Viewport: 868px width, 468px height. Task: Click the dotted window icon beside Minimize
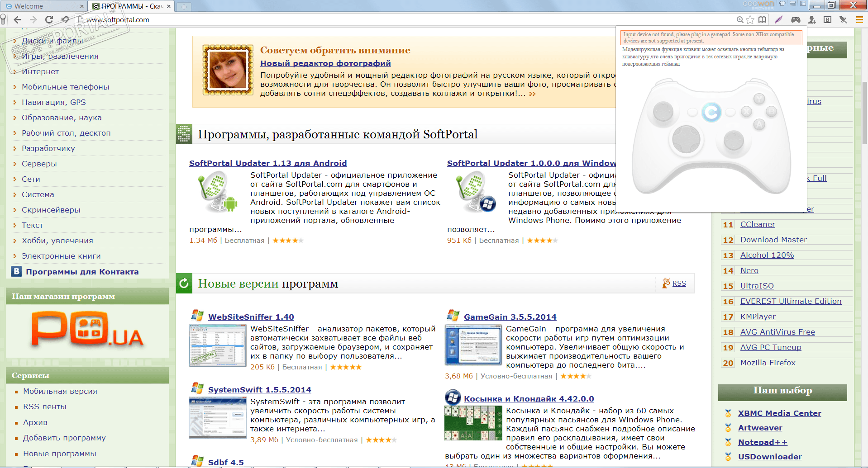(x=803, y=4)
